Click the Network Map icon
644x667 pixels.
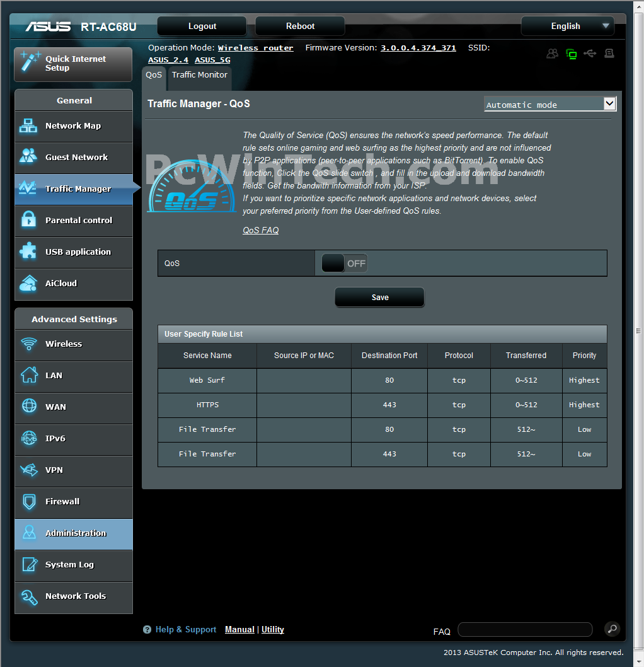(28, 126)
